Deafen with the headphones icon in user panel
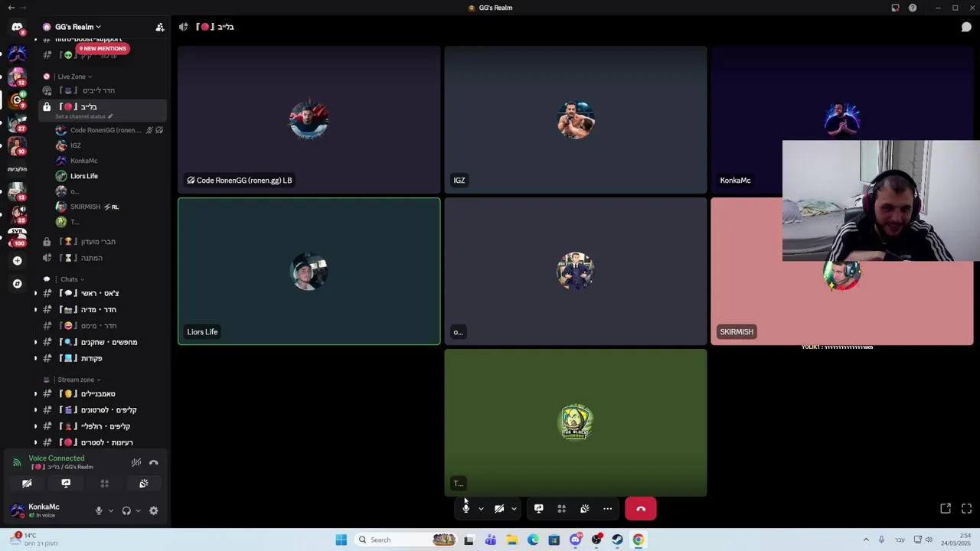The image size is (980, 551). click(x=126, y=510)
